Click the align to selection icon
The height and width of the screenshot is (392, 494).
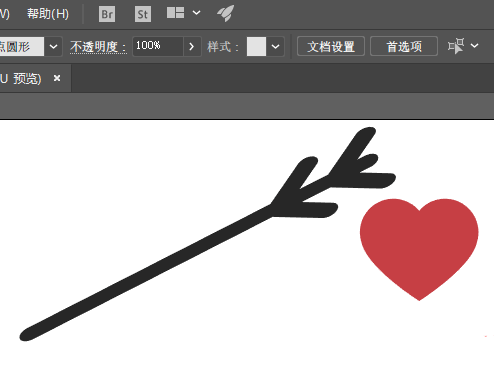[x=456, y=46]
